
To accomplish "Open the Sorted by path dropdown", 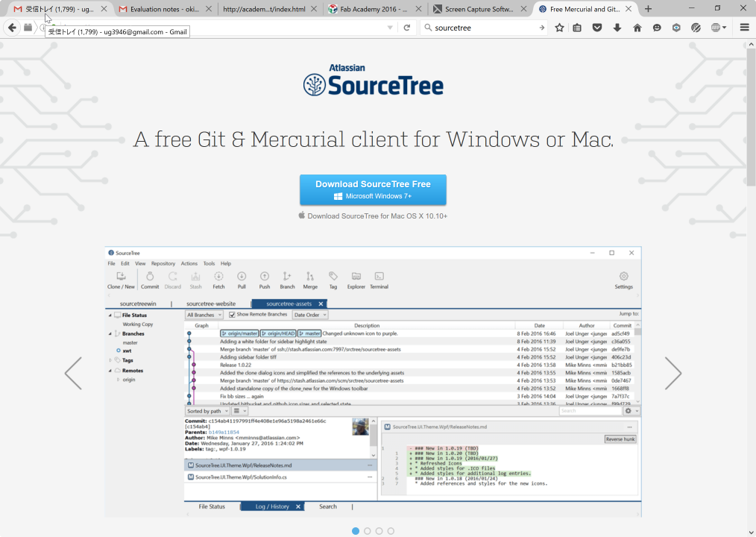I will point(208,411).
